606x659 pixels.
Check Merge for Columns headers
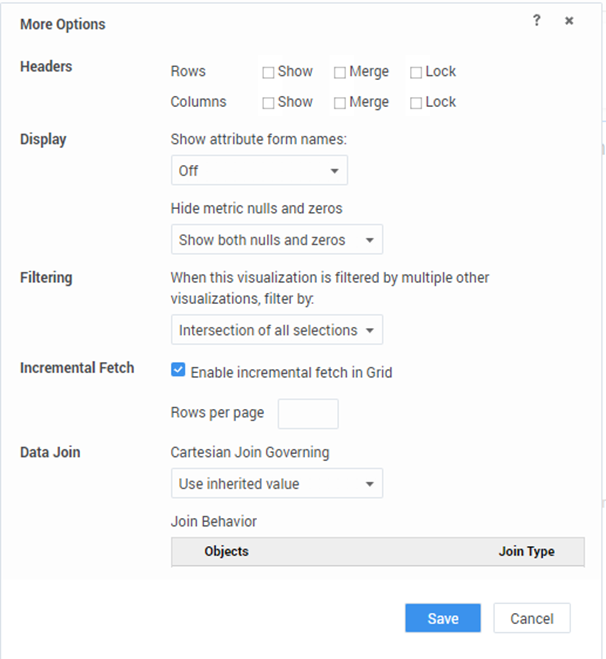[x=340, y=102]
